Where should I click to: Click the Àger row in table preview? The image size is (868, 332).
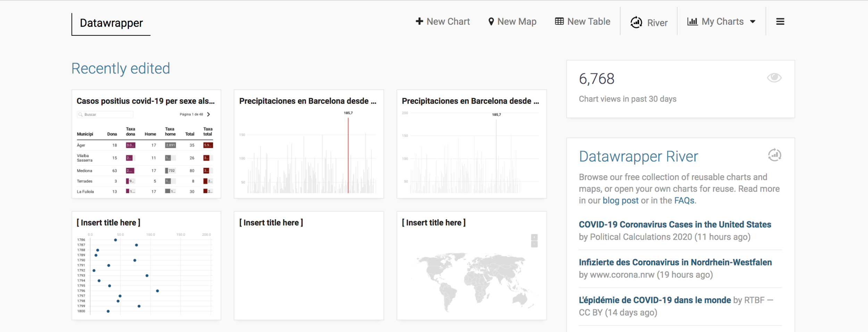(x=145, y=145)
